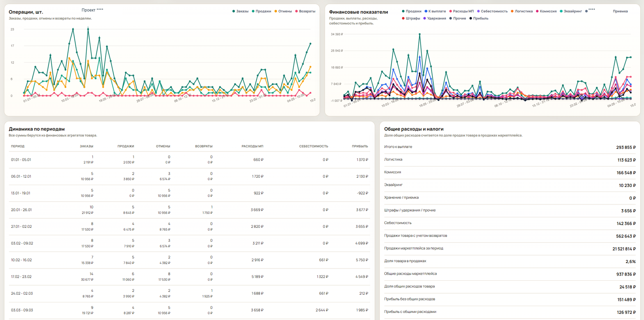Click the ВОЗВРАТЫ column header
Viewport: 644px width, 320px height.
click(x=204, y=146)
